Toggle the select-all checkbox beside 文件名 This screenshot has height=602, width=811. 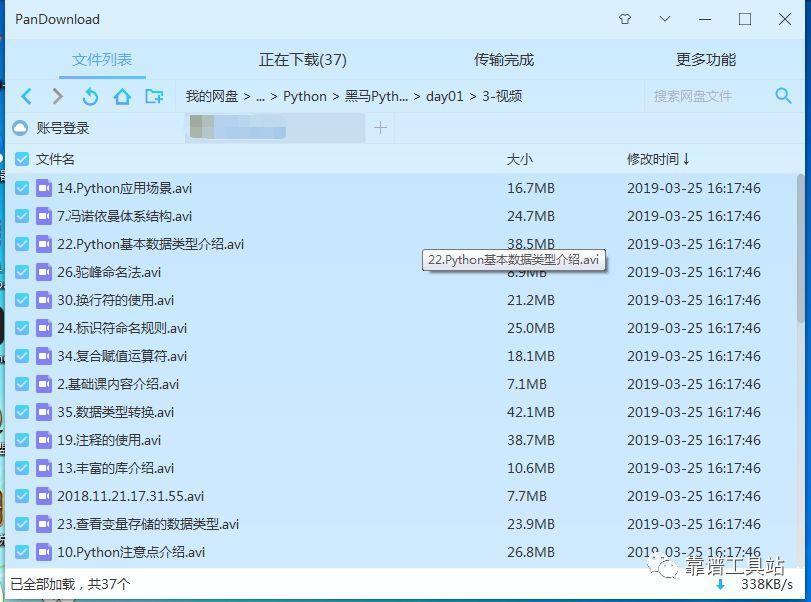tap(22, 159)
